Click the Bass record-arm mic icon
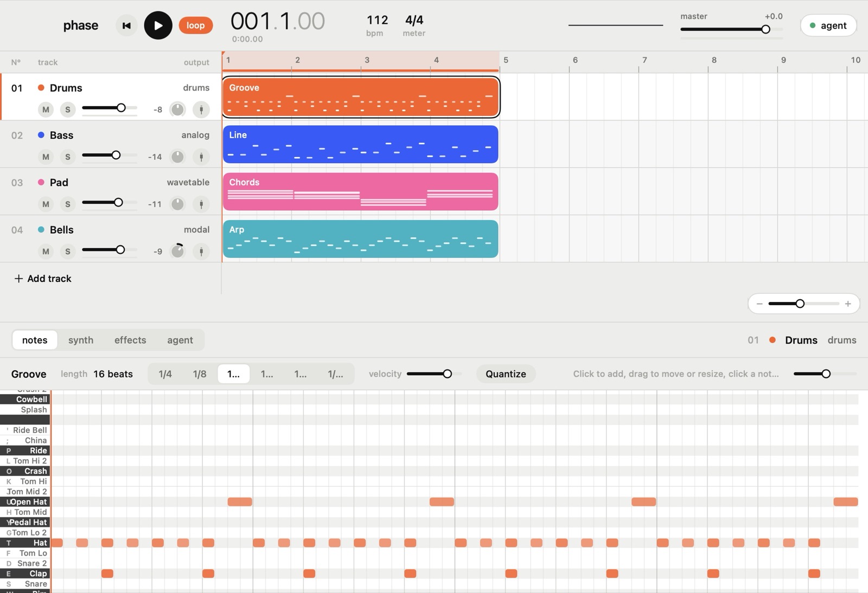This screenshot has width=868, height=593. [201, 157]
